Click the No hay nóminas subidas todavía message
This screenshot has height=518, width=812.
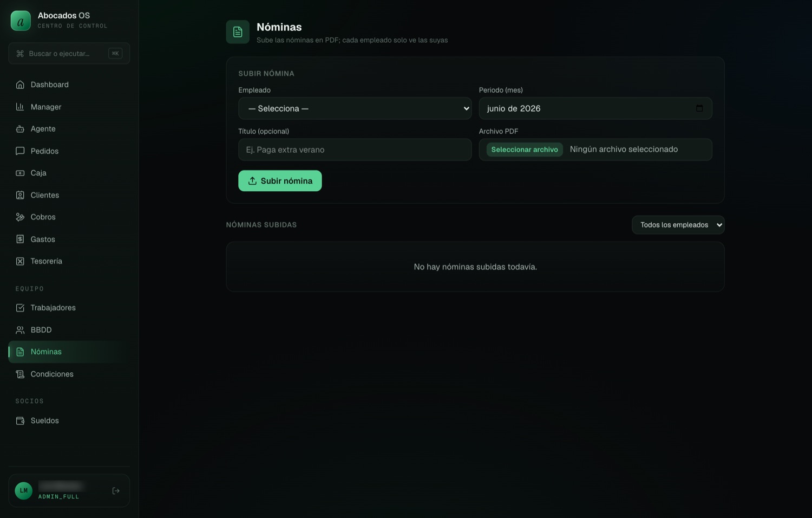pyautogui.click(x=475, y=267)
